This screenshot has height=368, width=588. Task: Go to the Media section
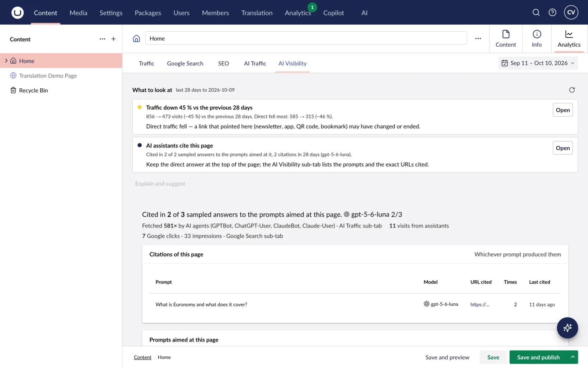78,13
